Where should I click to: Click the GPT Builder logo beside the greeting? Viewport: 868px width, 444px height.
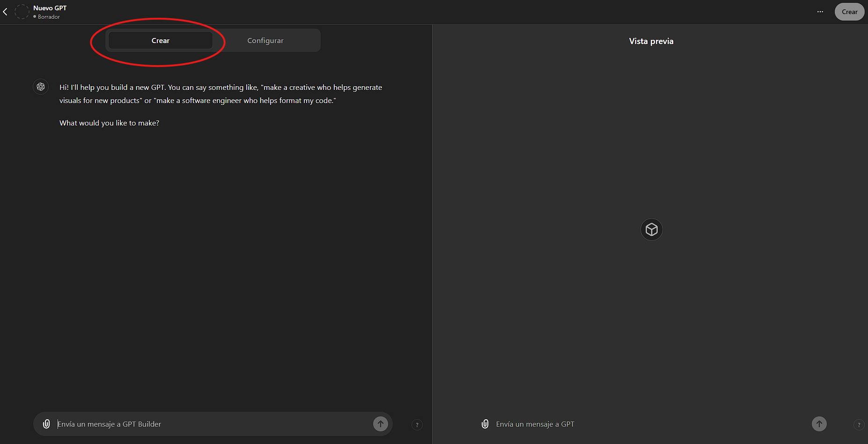(41, 87)
